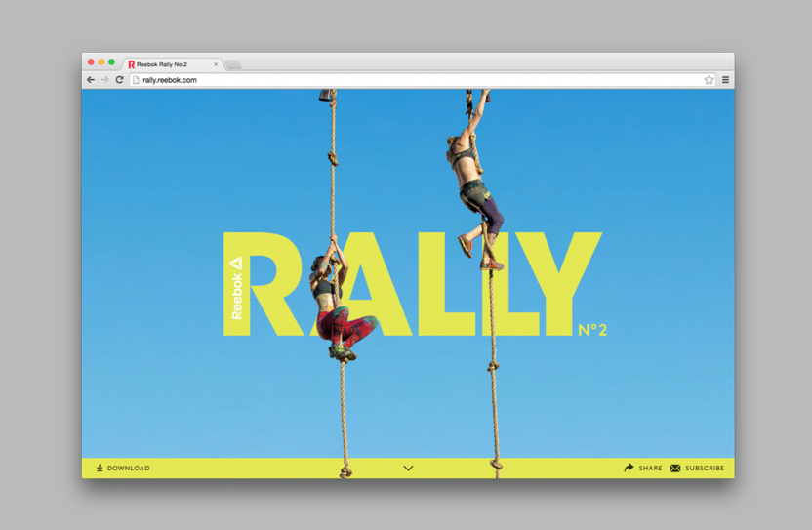Click the yellow minimize window button
The width and height of the screenshot is (812, 530).
point(101,62)
